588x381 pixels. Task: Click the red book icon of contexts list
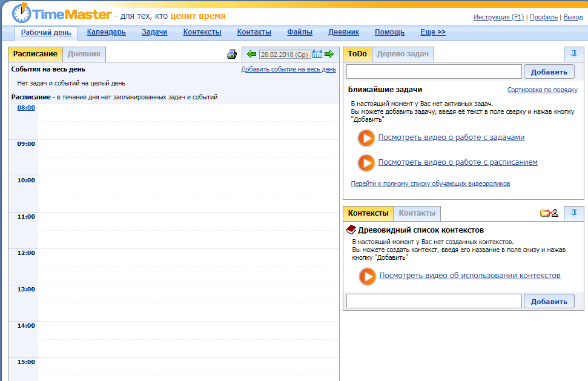pos(351,230)
